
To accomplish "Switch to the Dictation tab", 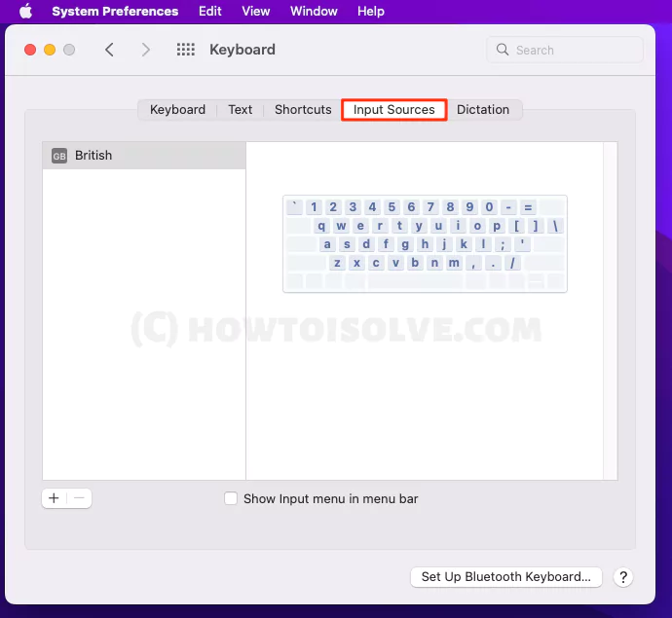I will [483, 110].
